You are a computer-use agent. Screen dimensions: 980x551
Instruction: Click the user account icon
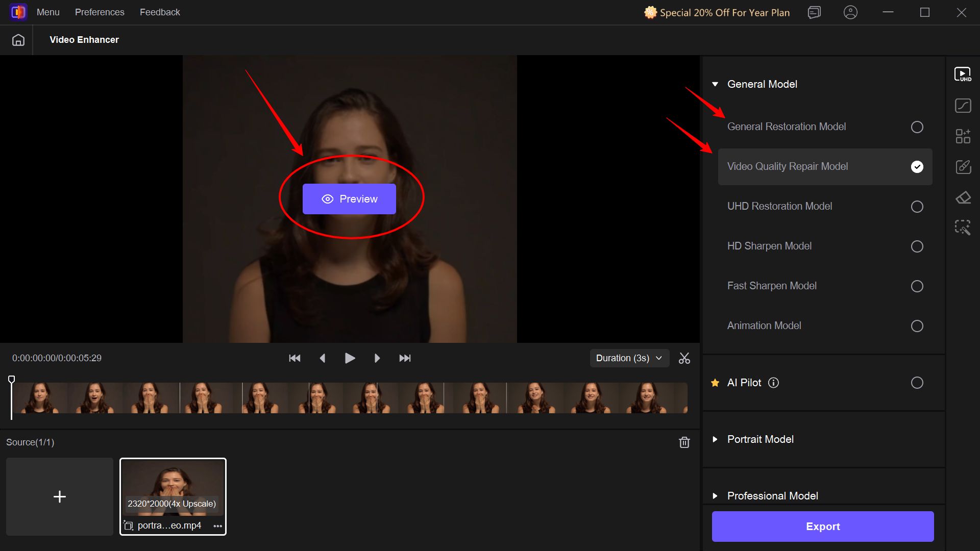pyautogui.click(x=850, y=12)
